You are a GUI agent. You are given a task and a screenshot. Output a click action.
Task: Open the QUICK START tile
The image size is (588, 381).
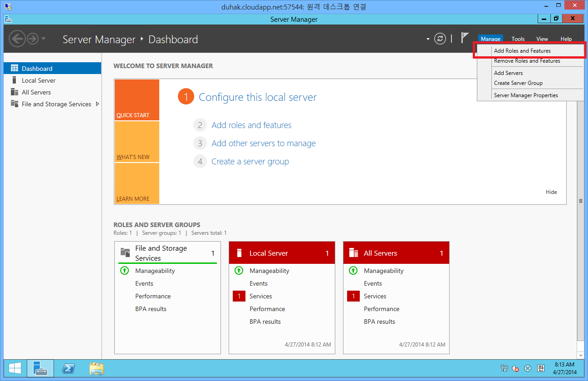click(137, 100)
